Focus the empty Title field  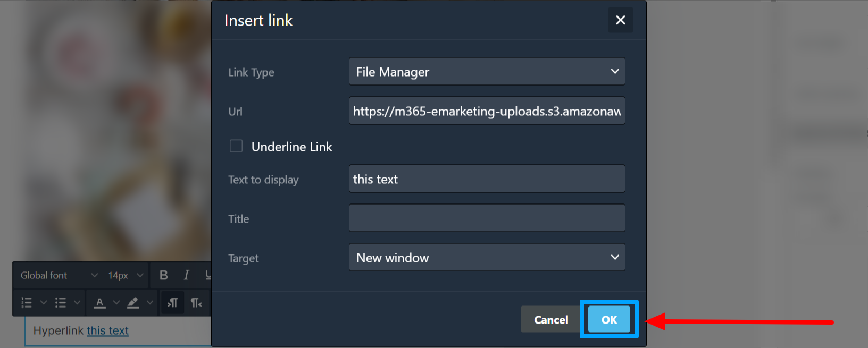[x=487, y=218]
